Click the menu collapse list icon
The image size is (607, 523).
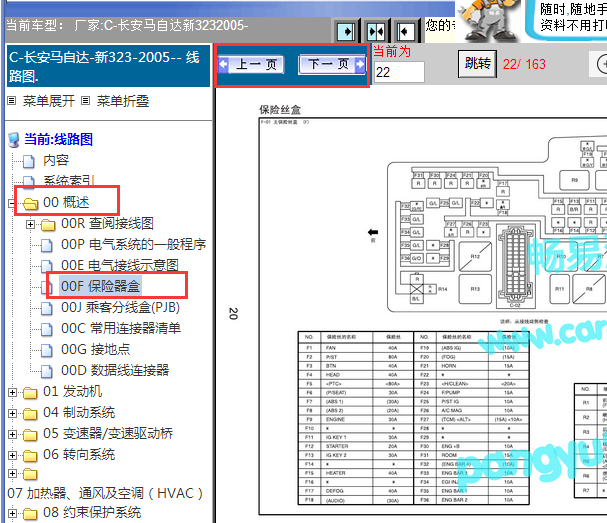[86, 101]
